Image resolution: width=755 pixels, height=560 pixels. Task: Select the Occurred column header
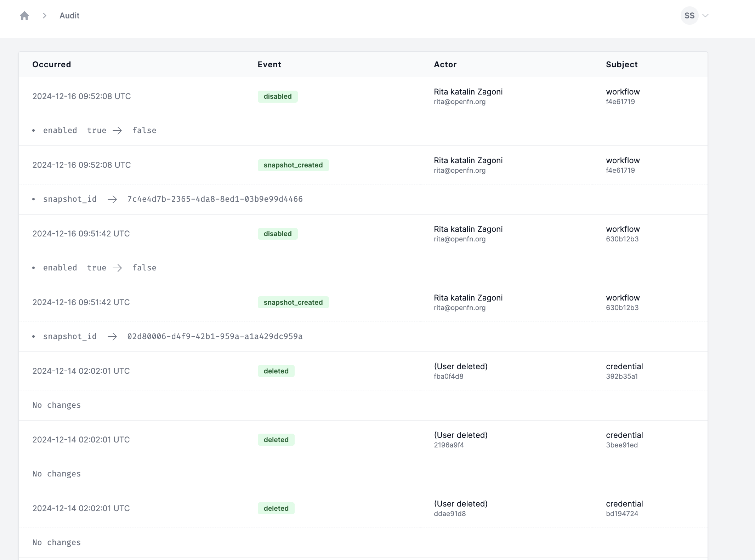tap(51, 64)
